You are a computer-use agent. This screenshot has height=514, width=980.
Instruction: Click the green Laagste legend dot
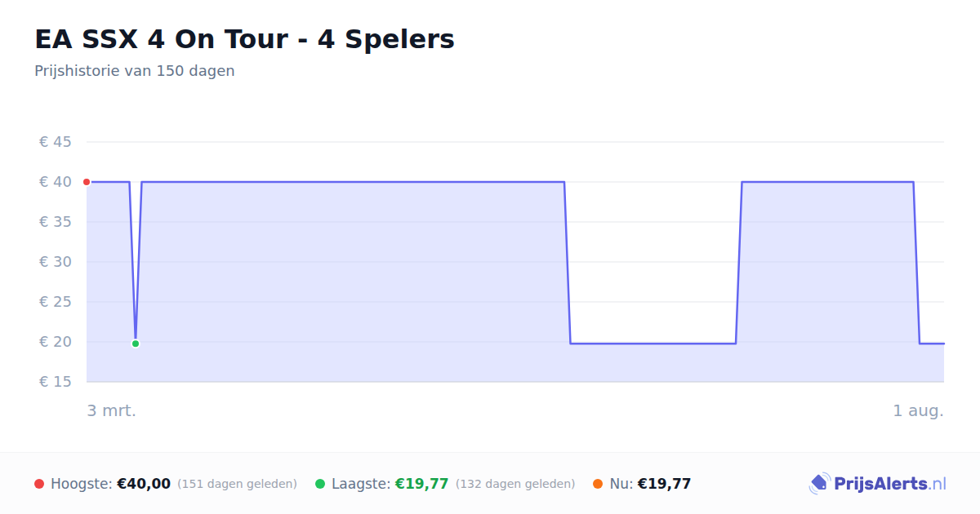(320, 484)
